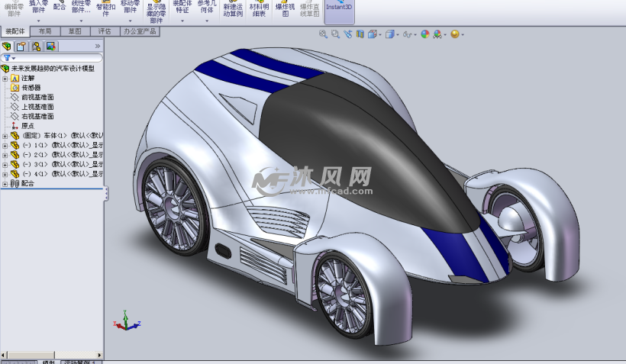Viewport: 626px width, 364px height.
Task: Open the Hide/Show Items eyeglasses dropdown
Action: coord(409,34)
